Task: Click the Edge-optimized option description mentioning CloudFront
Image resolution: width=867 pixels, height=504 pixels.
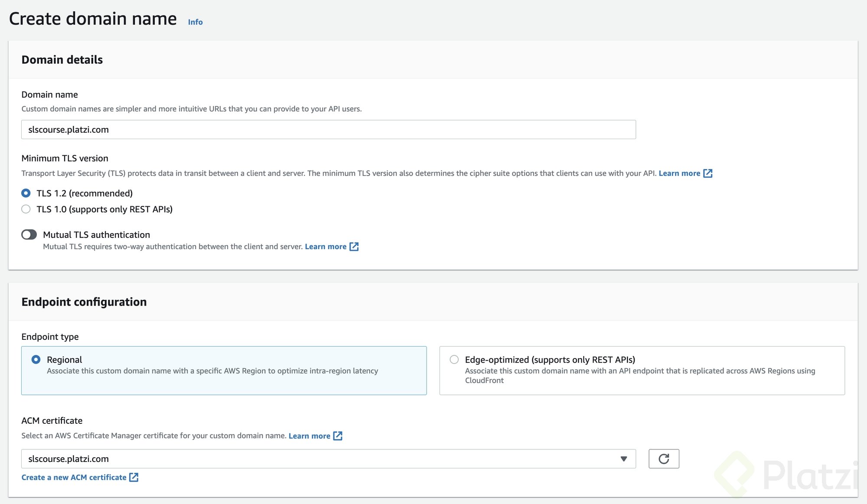Action: [640, 375]
